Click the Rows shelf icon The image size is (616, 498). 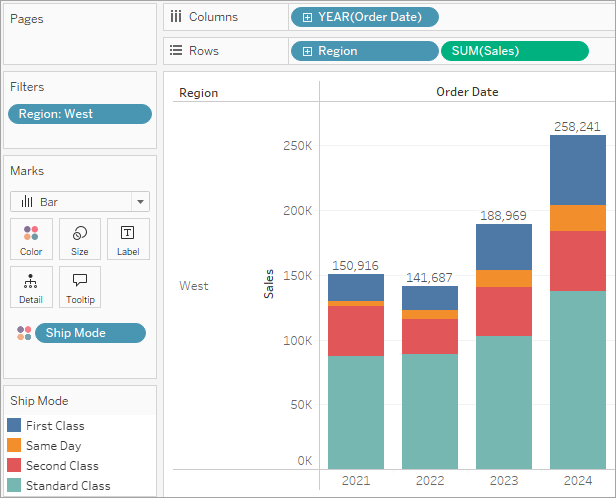click(176, 50)
